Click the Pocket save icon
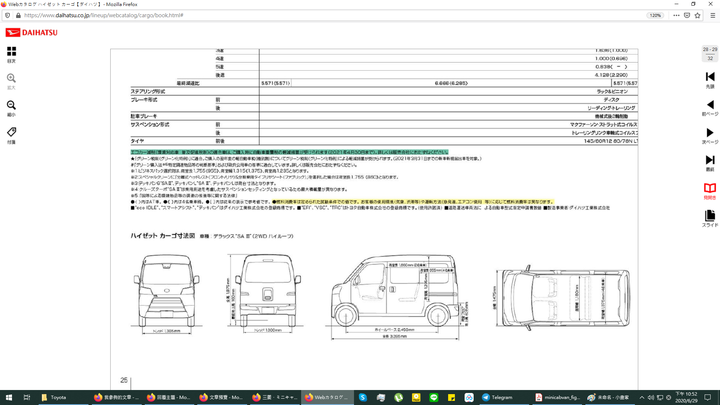Viewport: 720px width, 405px height. tap(687, 15)
